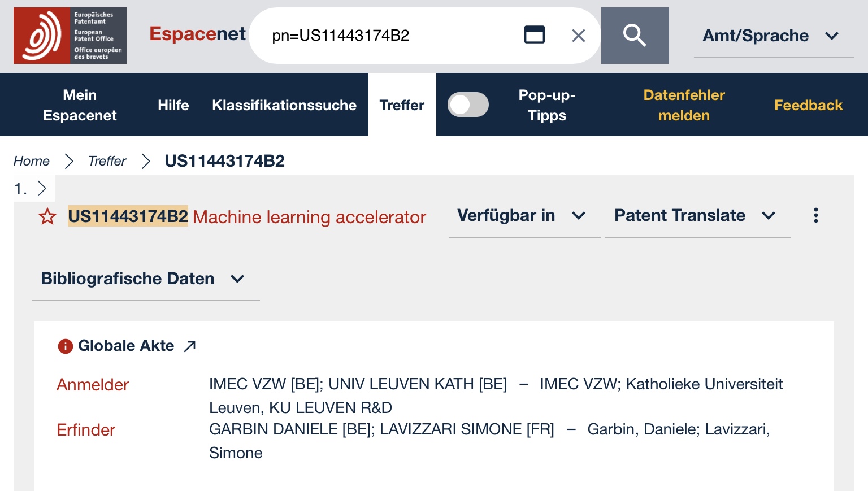This screenshot has width=868, height=491.
Task: Click the Datenfehler melden link
Action: point(684,105)
